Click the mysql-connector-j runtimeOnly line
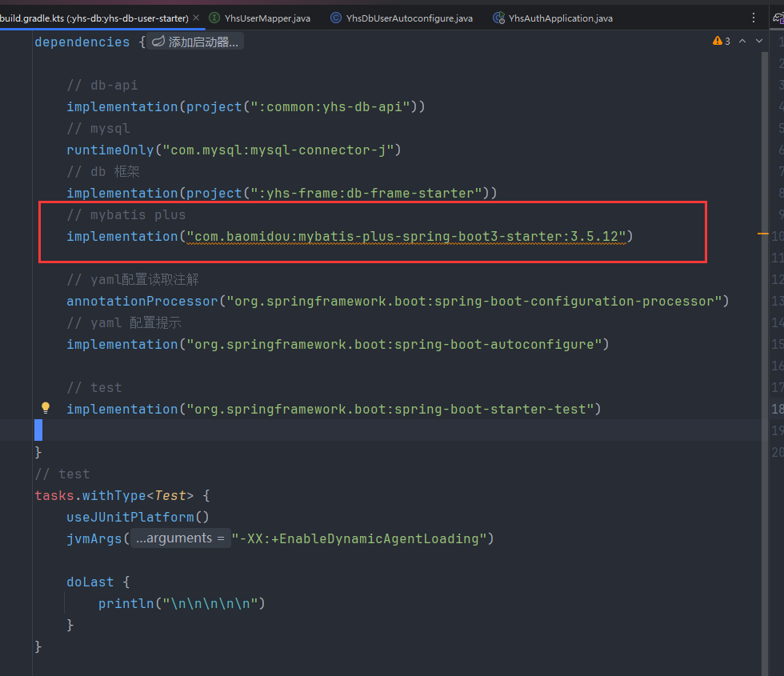This screenshot has height=676, width=784. click(234, 150)
